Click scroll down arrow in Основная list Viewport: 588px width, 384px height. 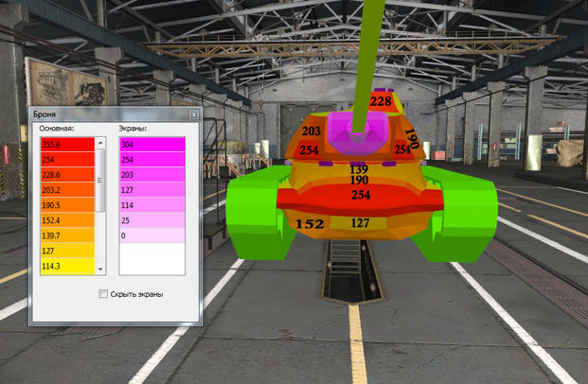pyautogui.click(x=99, y=269)
